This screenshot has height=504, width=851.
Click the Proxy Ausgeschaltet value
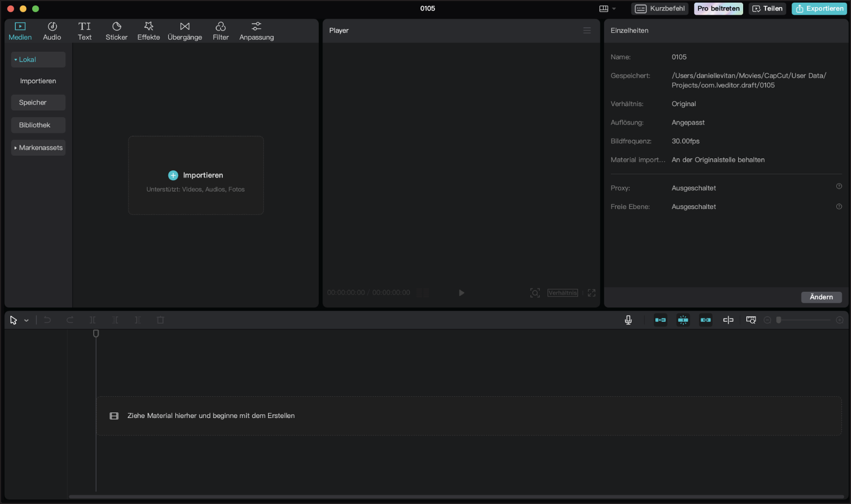[x=694, y=188]
